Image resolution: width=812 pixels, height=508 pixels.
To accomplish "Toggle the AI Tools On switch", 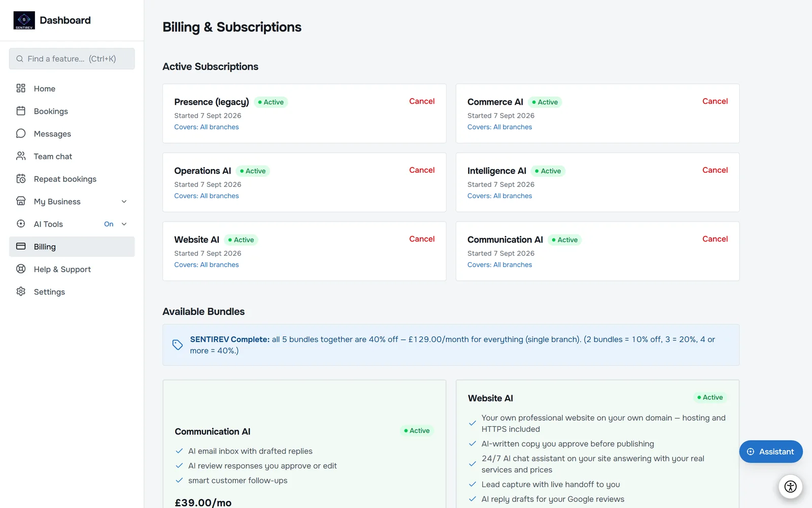I will 109,224.
